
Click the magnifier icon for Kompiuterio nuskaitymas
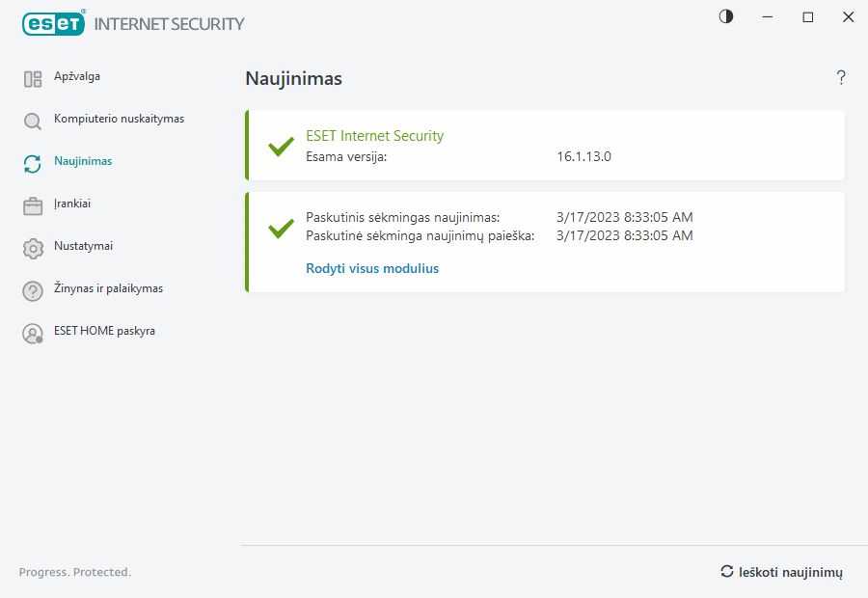33,122
